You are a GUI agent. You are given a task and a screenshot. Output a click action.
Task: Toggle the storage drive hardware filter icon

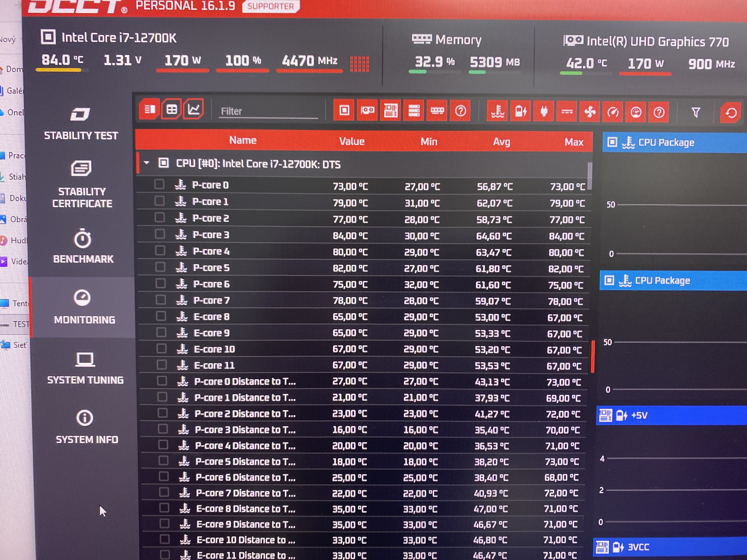(414, 110)
